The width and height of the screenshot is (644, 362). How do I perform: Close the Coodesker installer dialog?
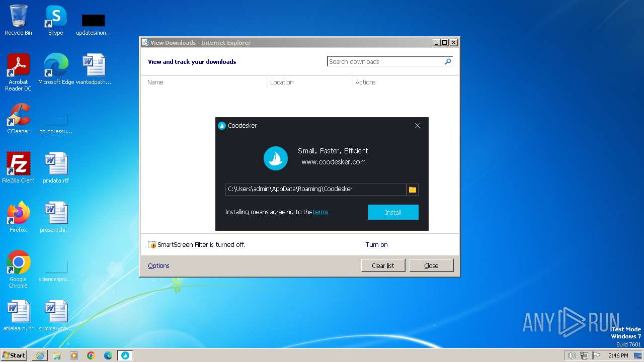click(x=418, y=126)
